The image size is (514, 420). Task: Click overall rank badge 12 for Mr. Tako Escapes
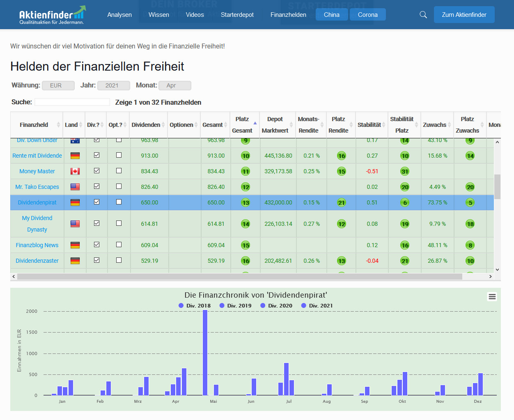246,187
